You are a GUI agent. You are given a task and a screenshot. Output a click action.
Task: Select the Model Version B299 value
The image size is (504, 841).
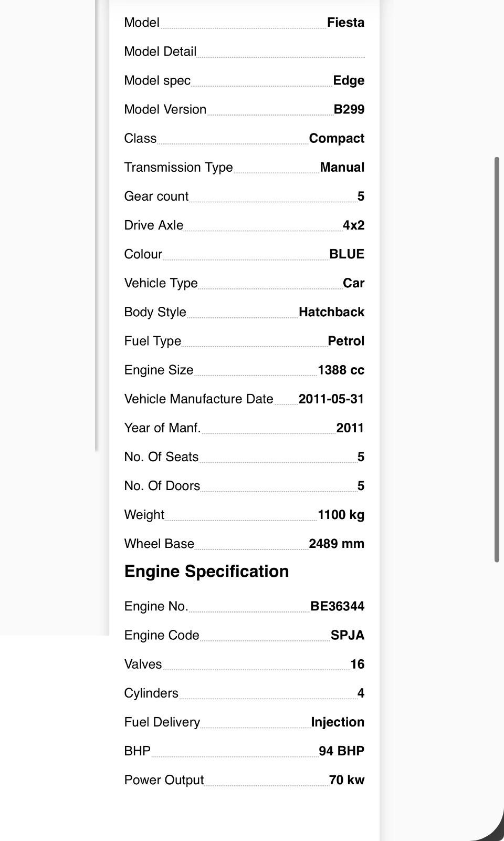click(x=349, y=109)
